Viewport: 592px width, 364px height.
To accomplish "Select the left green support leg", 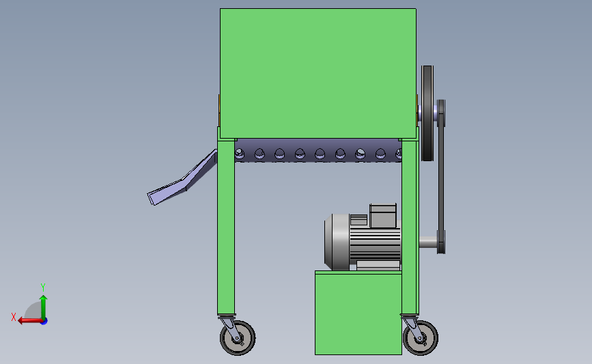I will (x=226, y=227).
